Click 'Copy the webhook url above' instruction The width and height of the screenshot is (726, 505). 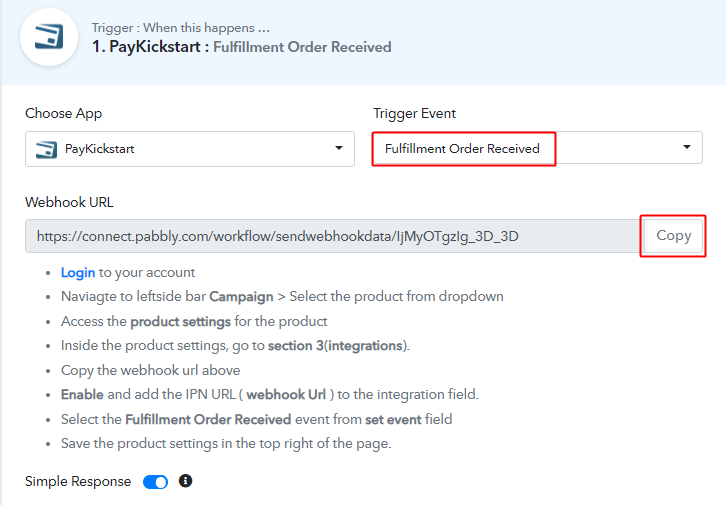[x=150, y=370]
